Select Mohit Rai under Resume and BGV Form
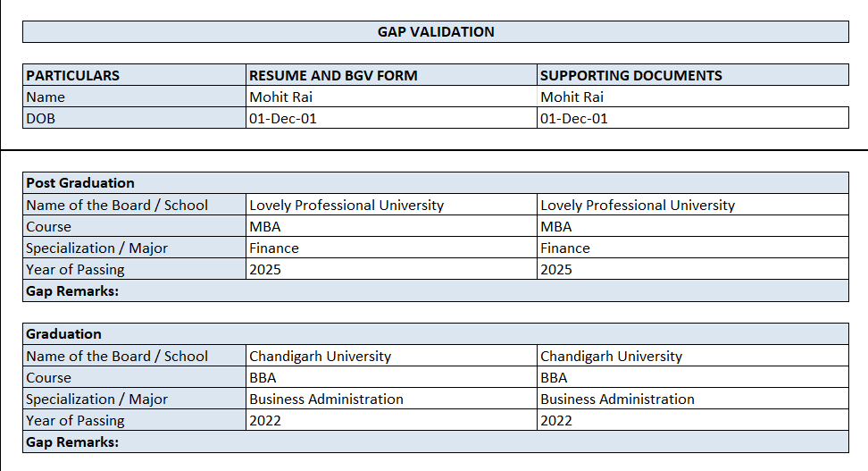This screenshot has height=471, width=868. coord(391,97)
